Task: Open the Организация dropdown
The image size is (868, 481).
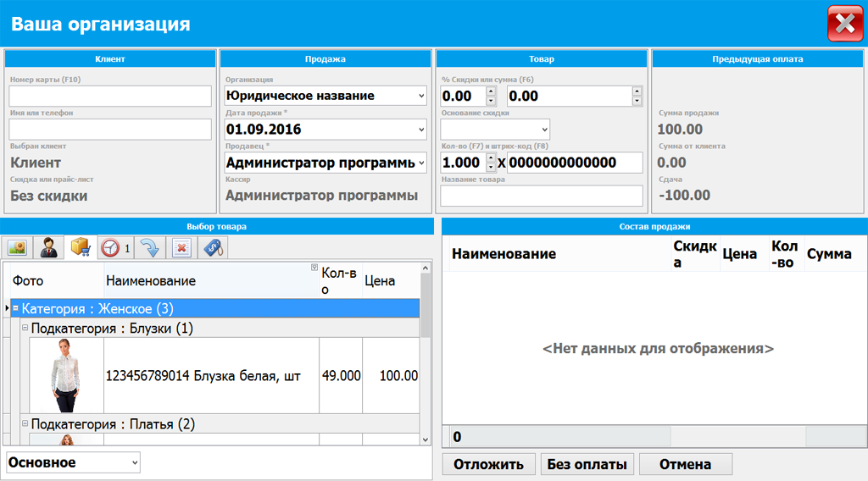Action: 421,97
